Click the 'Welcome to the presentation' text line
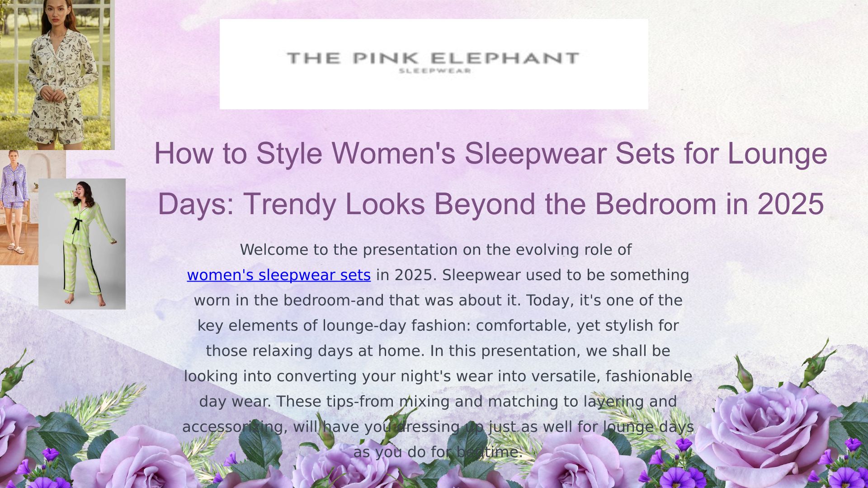The width and height of the screenshot is (868, 488). pyautogui.click(x=435, y=250)
